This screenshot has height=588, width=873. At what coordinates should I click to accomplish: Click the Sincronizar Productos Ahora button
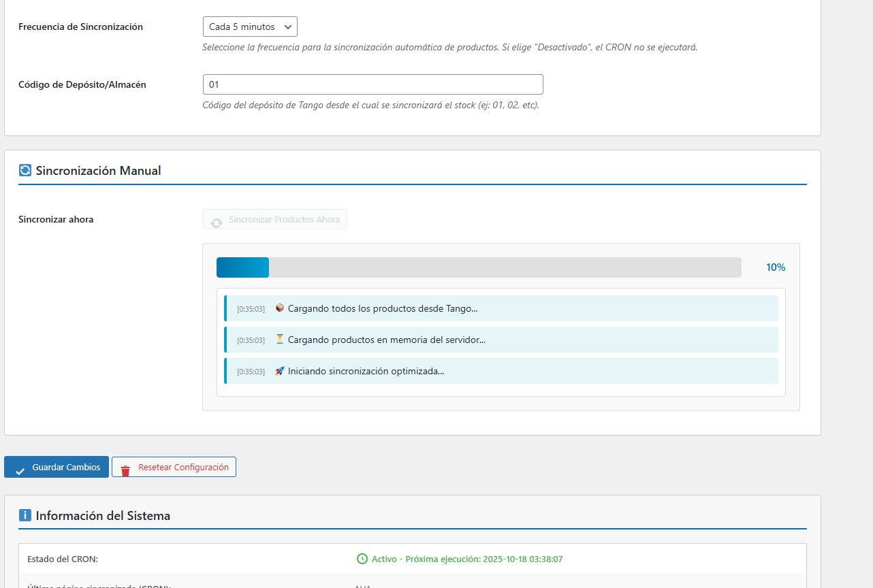pyautogui.click(x=274, y=220)
